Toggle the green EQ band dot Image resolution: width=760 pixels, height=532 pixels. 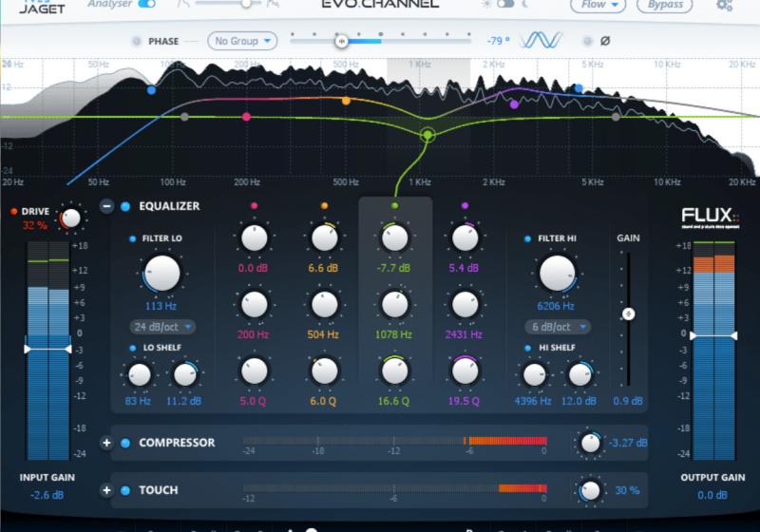[394, 205]
